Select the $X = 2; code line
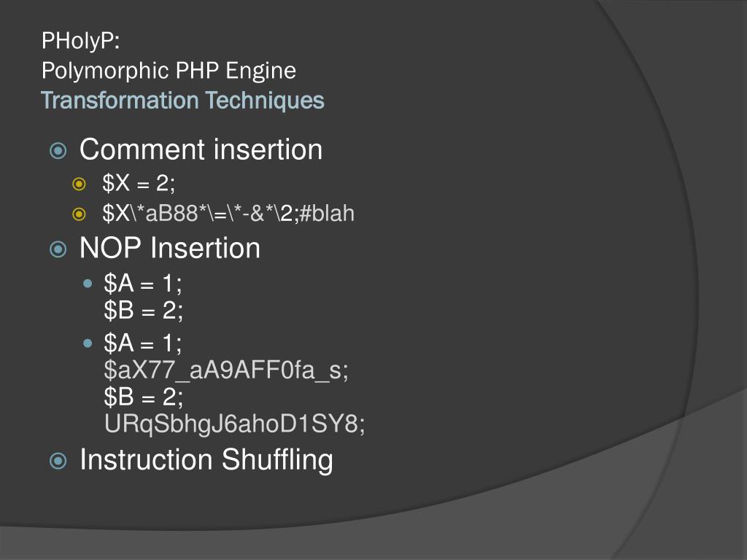 [x=139, y=184]
